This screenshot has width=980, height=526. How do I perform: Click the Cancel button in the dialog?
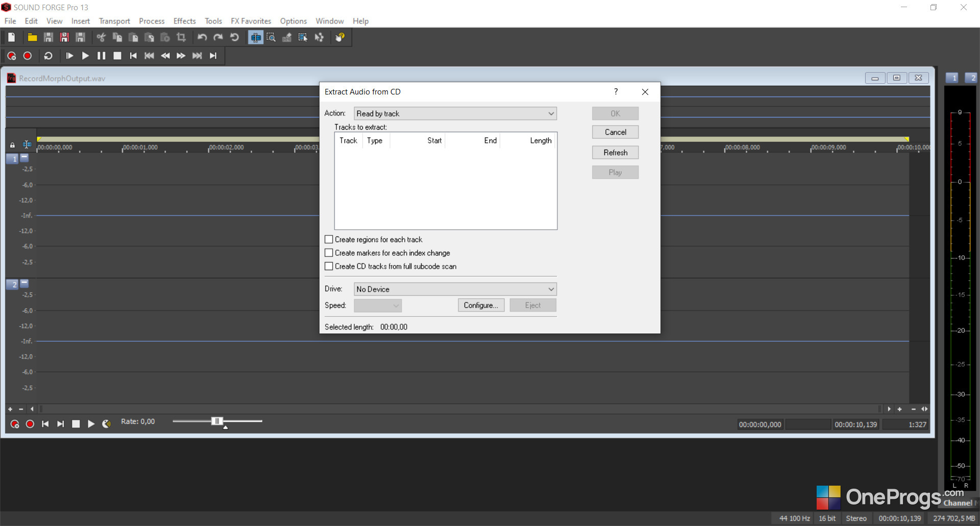(x=616, y=132)
